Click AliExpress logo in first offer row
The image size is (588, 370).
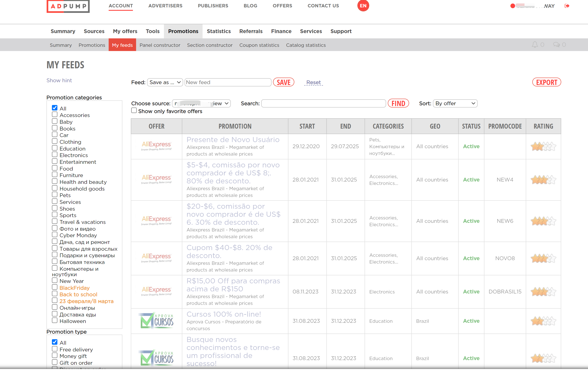pyautogui.click(x=156, y=146)
